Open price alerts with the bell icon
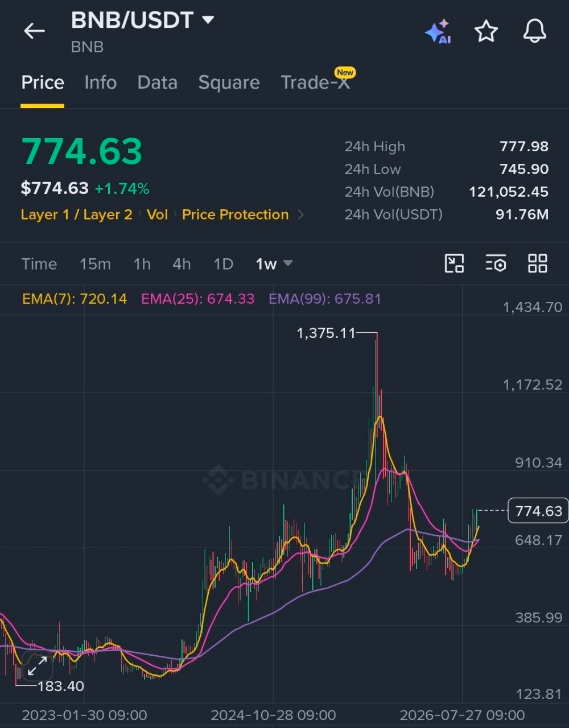569x728 pixels. click(535, 31)
